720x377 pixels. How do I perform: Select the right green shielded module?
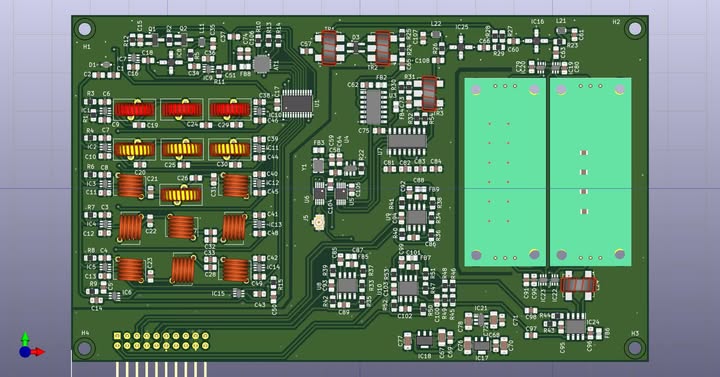tap(591, 172)
